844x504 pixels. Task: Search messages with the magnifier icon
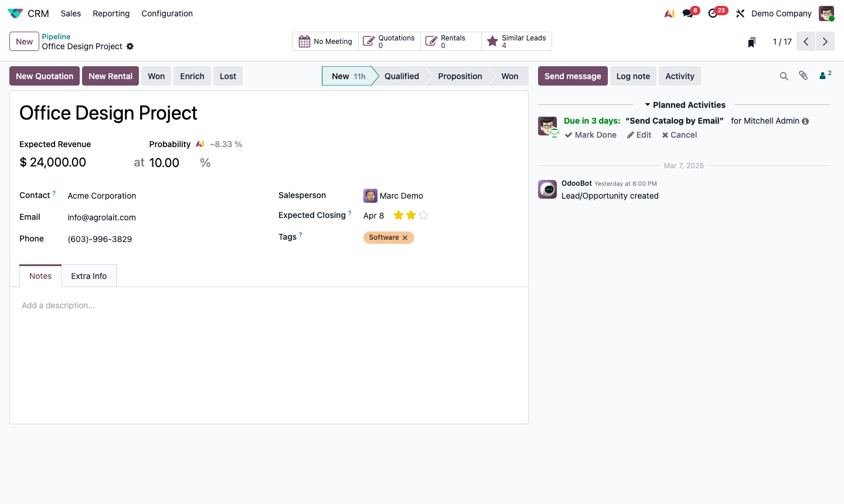(784, 76)
